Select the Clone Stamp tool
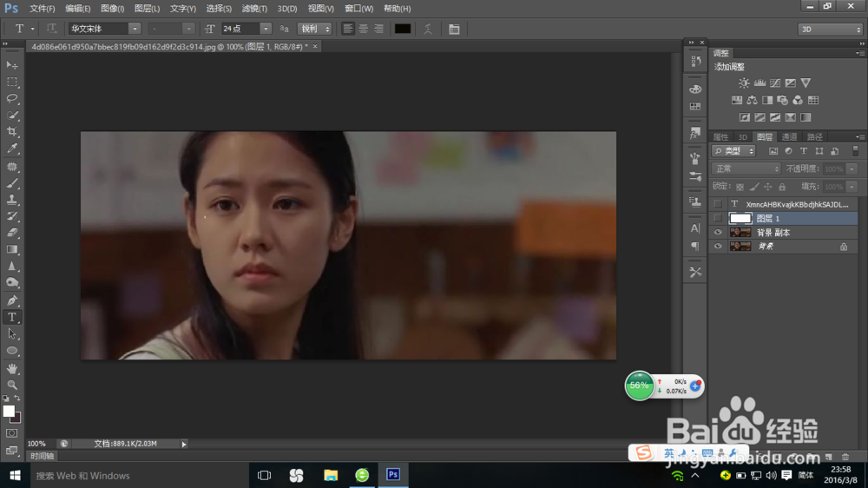Viewport: 868px width, 488px height. (x=12, y=200)
